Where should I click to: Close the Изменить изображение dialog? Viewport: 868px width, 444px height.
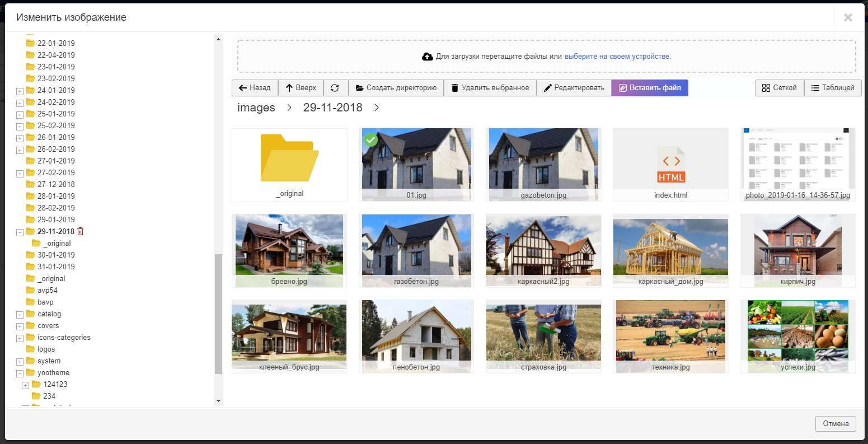pos(848,17)
